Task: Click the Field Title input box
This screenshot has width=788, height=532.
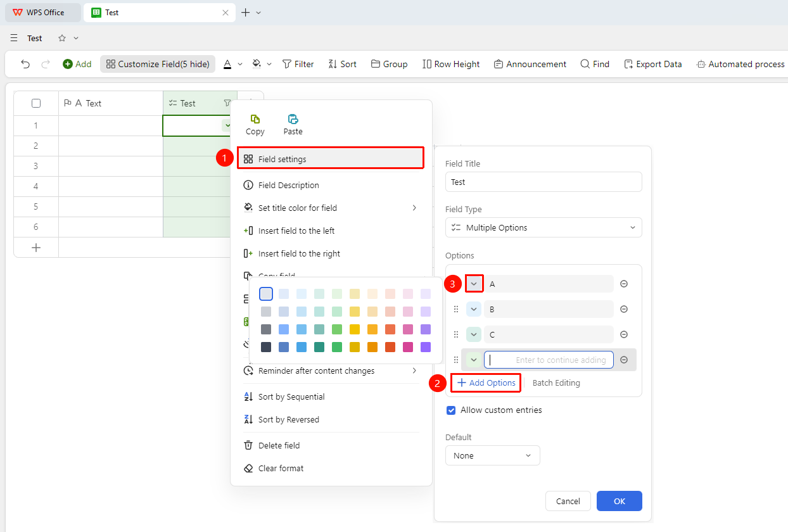Action: (543, 182)
